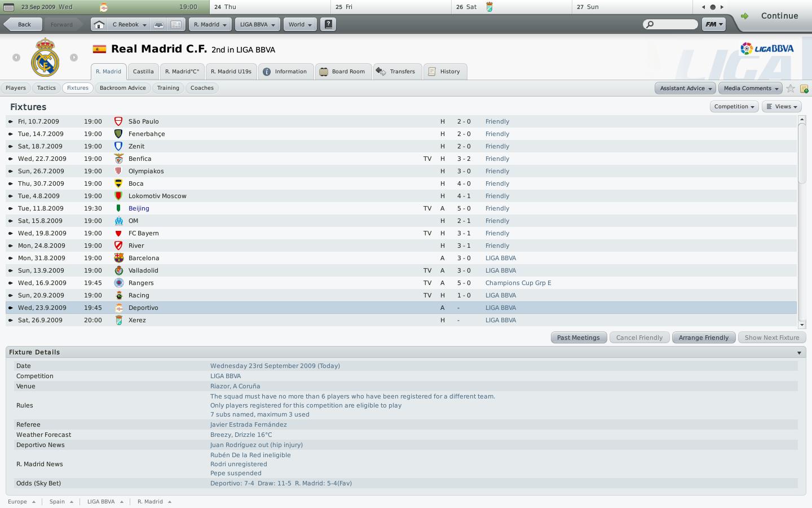Click the calendar icon beside the date

point(8,7)
